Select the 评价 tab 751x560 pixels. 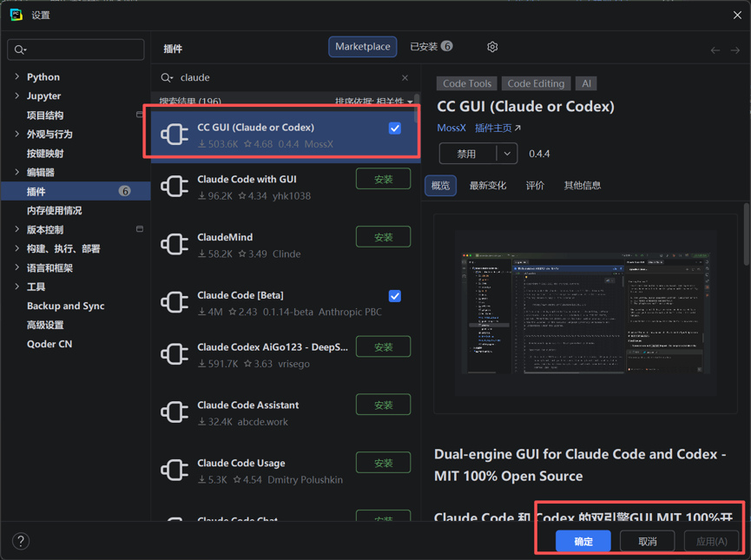535,186
